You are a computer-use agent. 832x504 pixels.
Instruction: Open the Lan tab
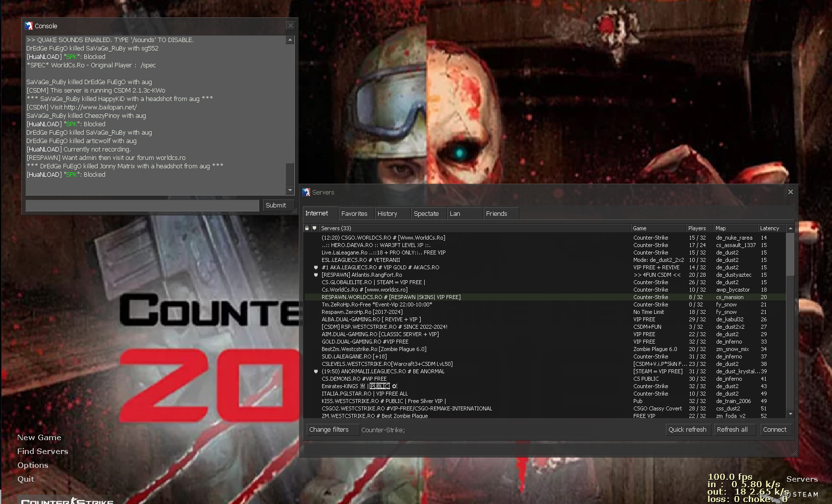[x=465, y=214]
